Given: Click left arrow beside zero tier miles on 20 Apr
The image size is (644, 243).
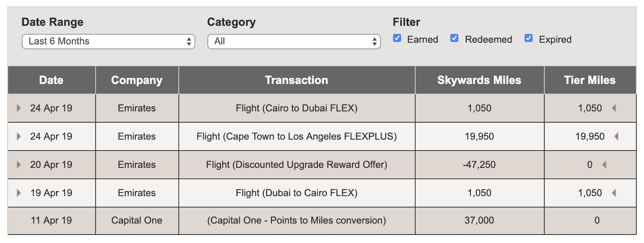Looking at the screenshot, I should click(605, 165).
